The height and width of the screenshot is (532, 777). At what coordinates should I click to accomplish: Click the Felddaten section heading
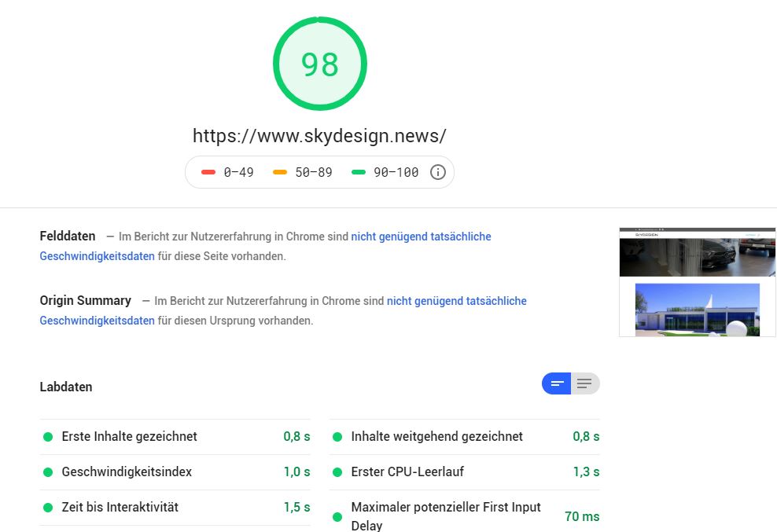tap(68, 236)
